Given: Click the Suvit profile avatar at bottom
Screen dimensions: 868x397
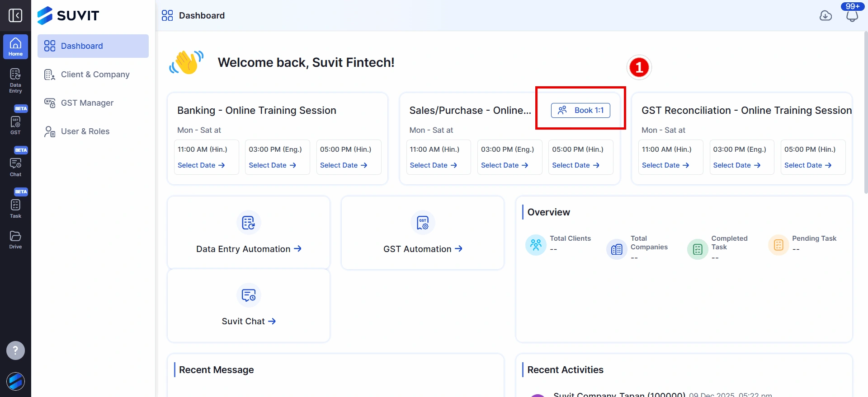Looking at the screenshot, I should (15, 381).
